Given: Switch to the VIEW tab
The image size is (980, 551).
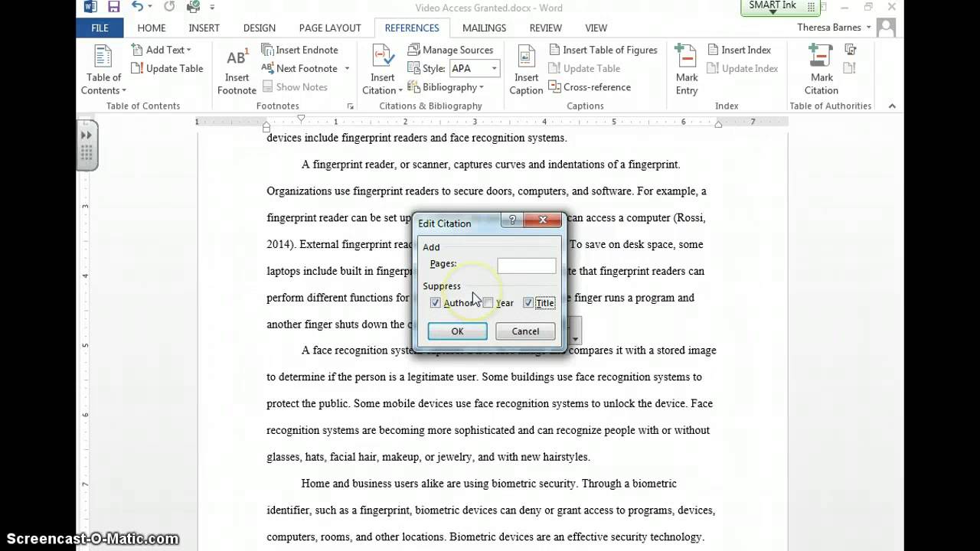Looking at the screenshot, I should click(x=596, y=28).
